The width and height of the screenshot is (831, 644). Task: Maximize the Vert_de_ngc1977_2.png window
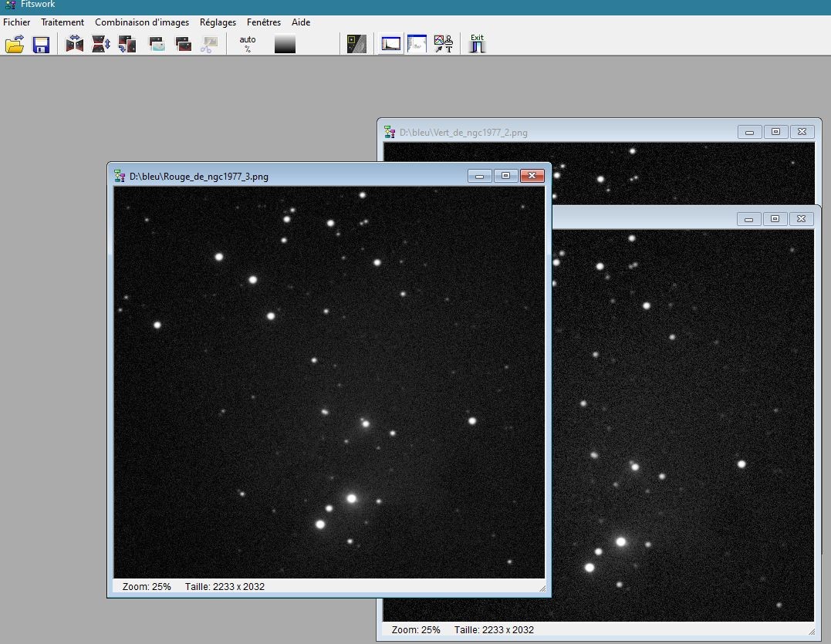click(775, 132)
